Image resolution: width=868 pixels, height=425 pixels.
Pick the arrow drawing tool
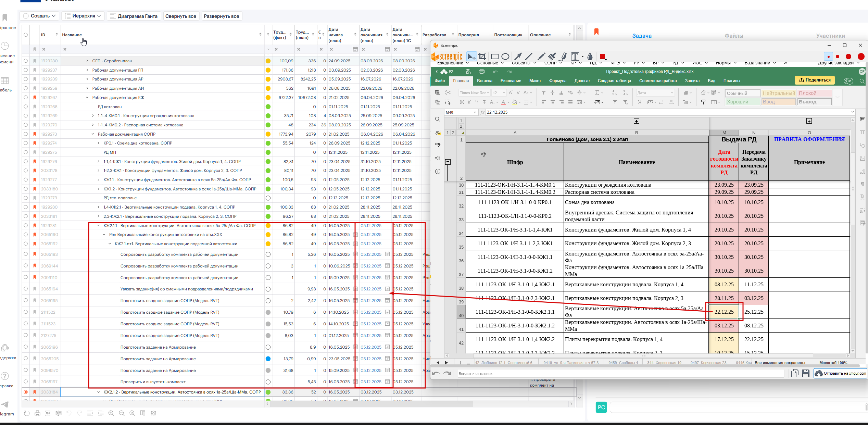[518, 57]
